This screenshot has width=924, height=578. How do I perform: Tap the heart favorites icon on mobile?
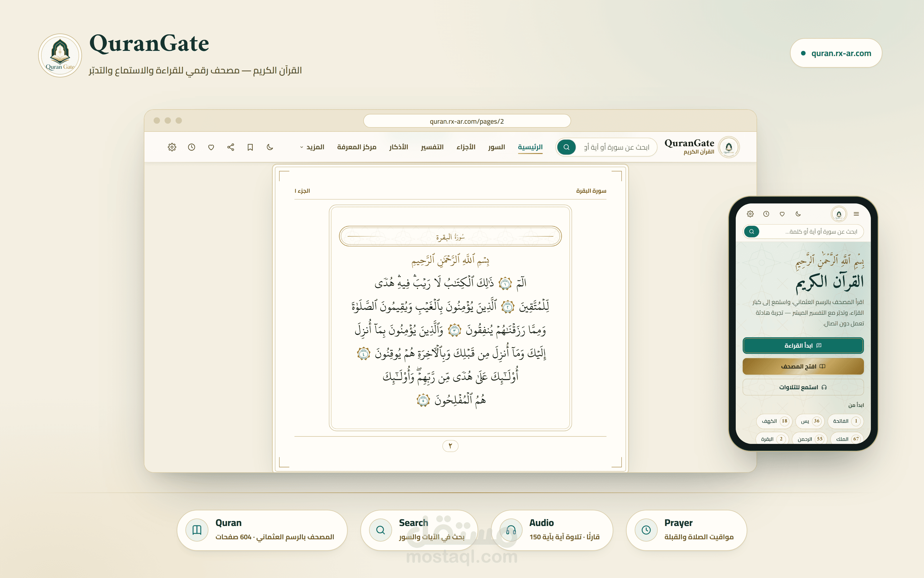[782, 214]
